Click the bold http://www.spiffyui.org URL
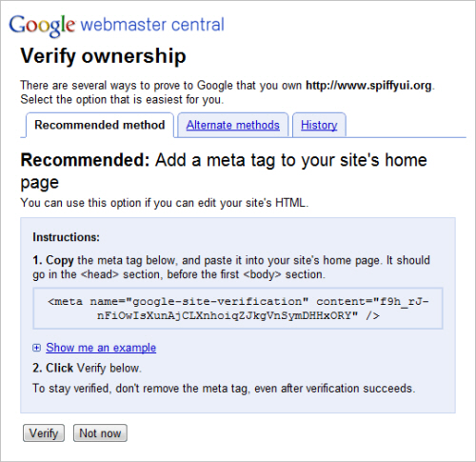 pyautogui.click(x=368, y=86)
